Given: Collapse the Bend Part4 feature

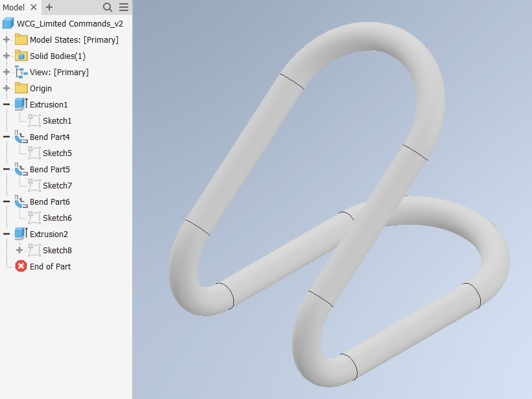Looking at the screenshot, I should coord(6,137).
